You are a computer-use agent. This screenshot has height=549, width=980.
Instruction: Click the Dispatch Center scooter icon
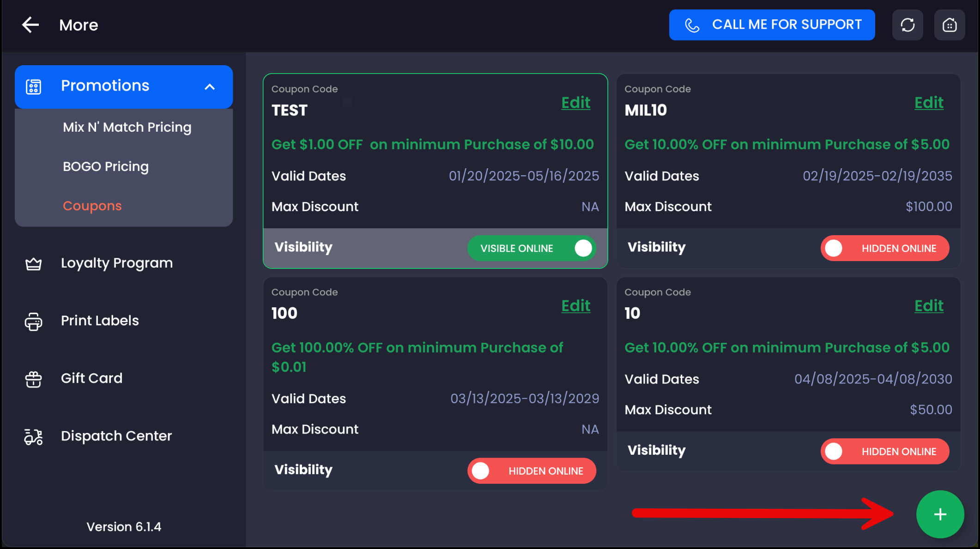[33, 437]
